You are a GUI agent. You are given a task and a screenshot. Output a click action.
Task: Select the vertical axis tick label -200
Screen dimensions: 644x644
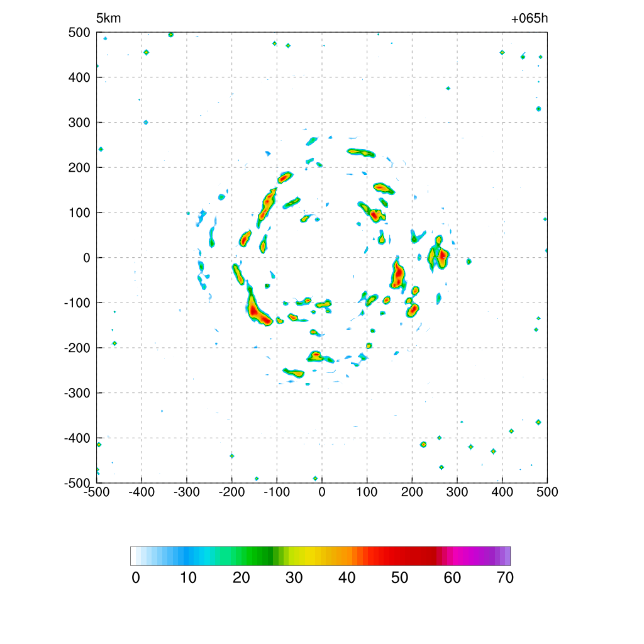(77, 348)
